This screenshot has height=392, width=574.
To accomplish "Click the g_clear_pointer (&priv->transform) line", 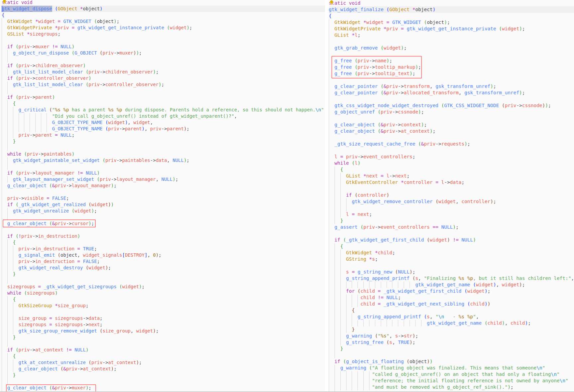I will (415, 86).
